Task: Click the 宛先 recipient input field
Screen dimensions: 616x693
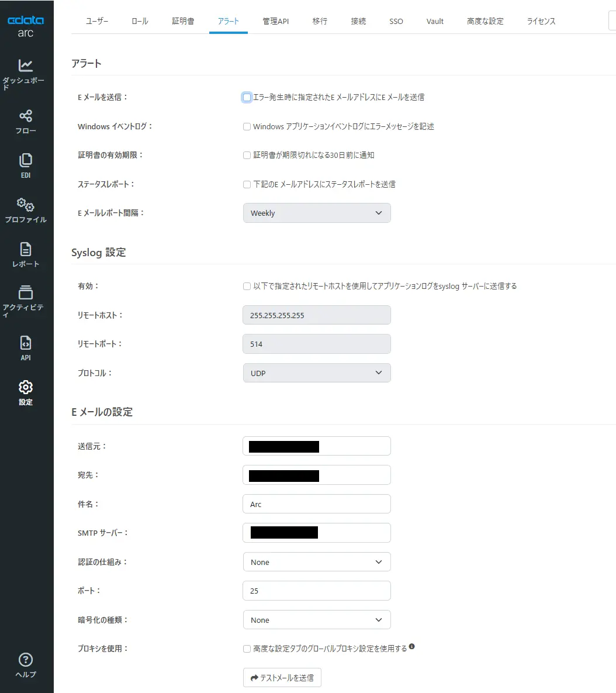Action: pos(317,475)
